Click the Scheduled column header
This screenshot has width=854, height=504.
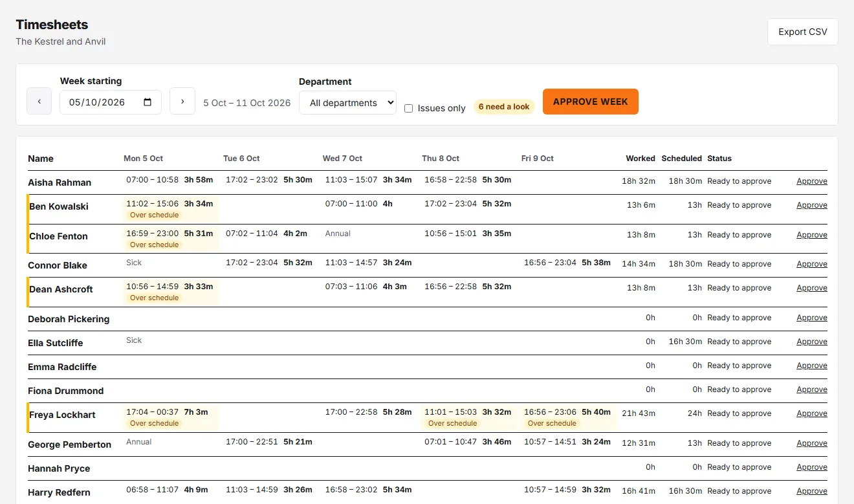point(681,159)
